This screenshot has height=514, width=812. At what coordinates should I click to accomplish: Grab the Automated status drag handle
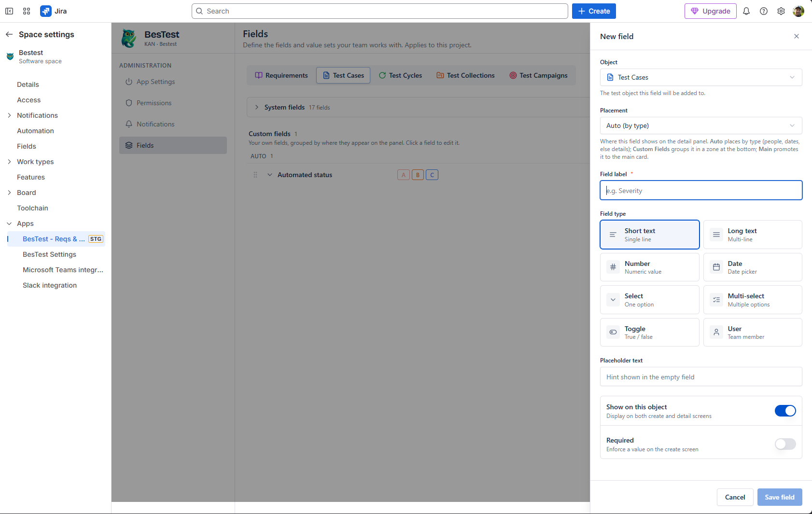(x=255, y=175)
